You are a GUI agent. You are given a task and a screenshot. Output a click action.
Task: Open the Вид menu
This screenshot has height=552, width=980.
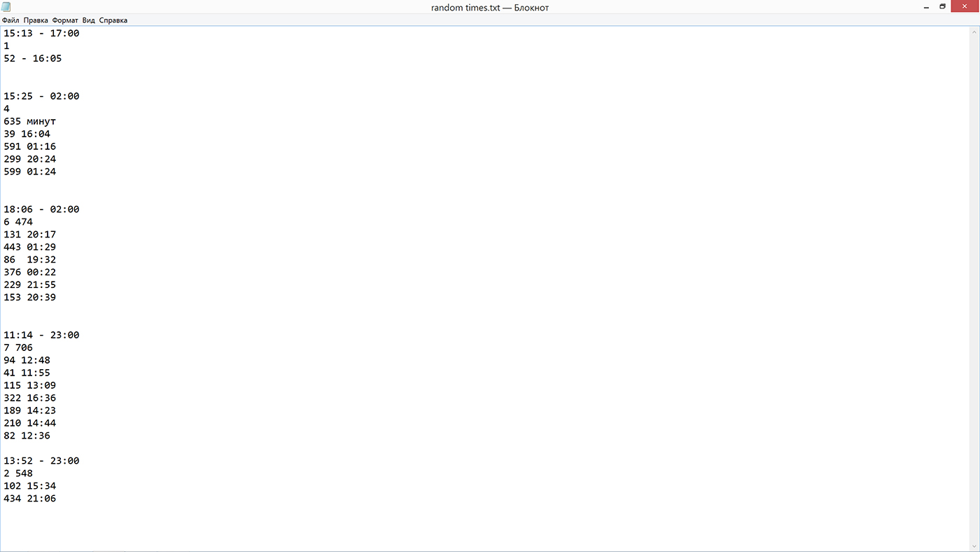89,20
